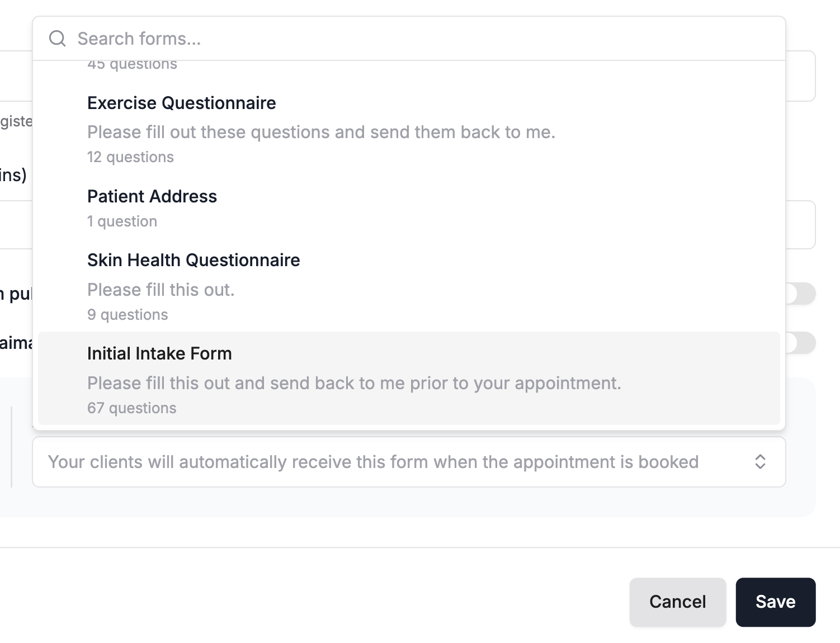Click 'Please fill this out.' description text

[161, 290]
